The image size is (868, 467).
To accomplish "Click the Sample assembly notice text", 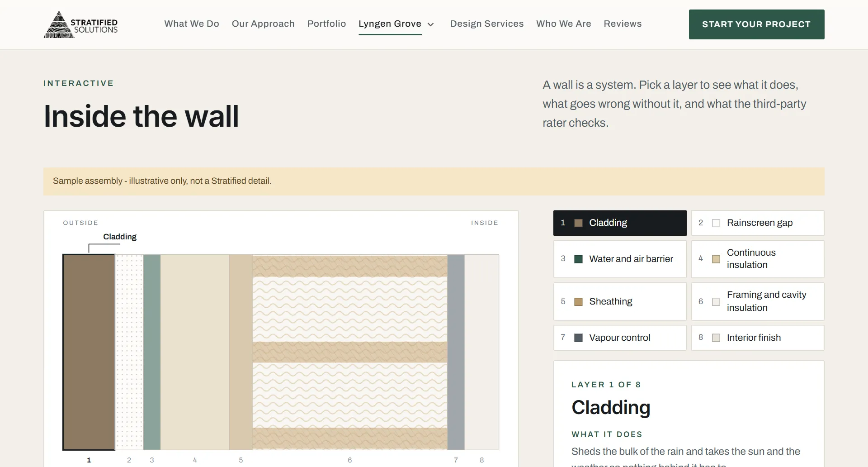I will [x=162, y=181].
